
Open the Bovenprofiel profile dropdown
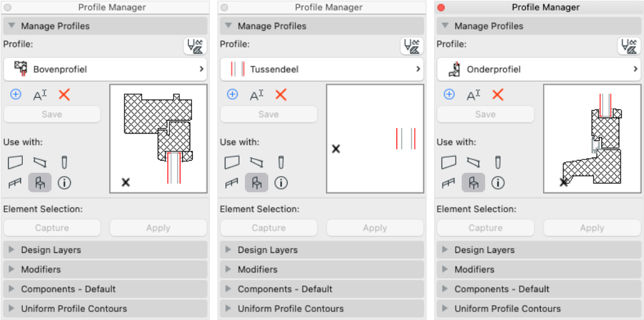105,70
